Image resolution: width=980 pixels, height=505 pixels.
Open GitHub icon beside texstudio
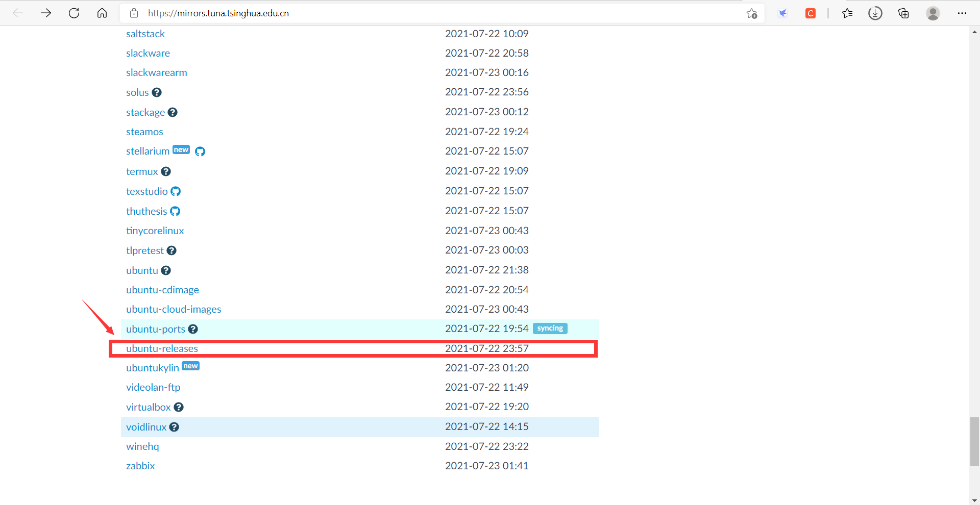pyautogui.click(x=176, y=191)
